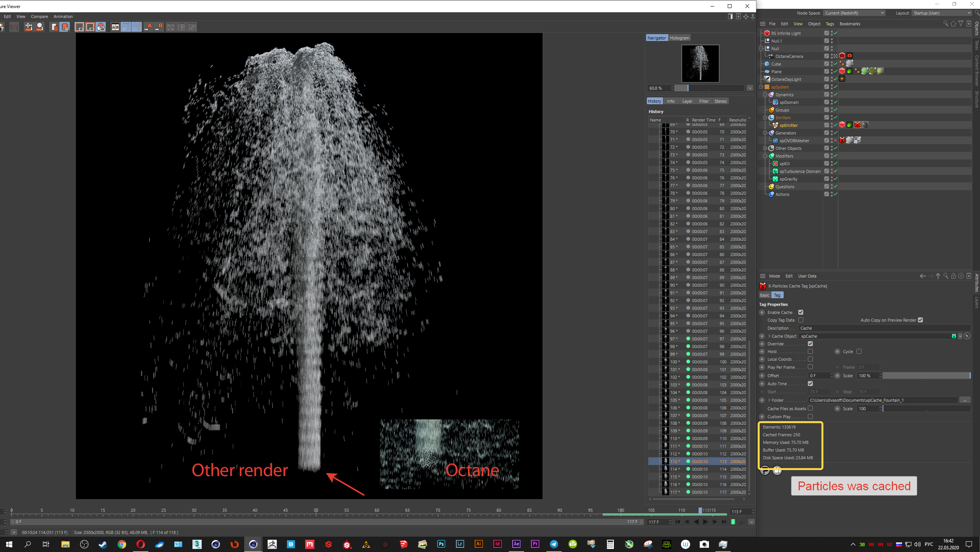Collapse the Modifiers group in object tree
The width and height of the screenshot is (980, 552).
[x=765, y=156]
